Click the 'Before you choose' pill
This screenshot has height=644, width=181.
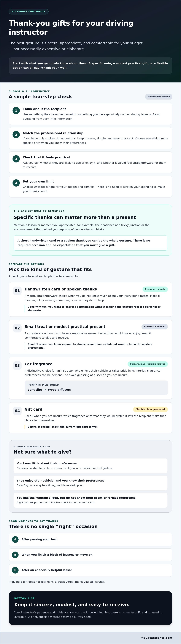coord(159,97)
